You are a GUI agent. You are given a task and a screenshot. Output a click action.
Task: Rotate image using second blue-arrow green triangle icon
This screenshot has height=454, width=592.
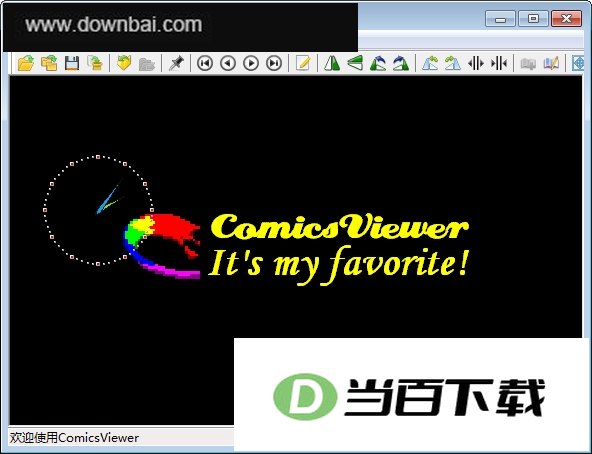(x=401, y=63)
